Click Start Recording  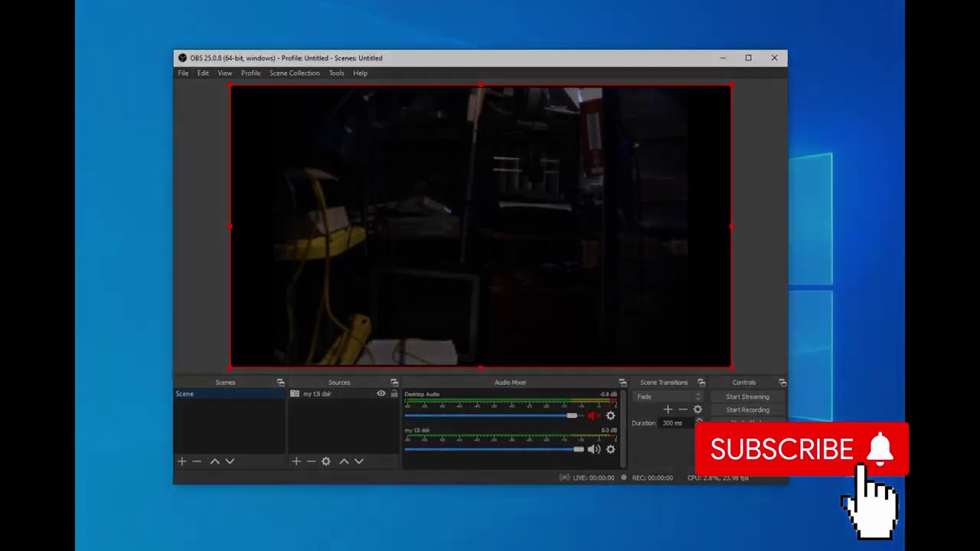747,409
